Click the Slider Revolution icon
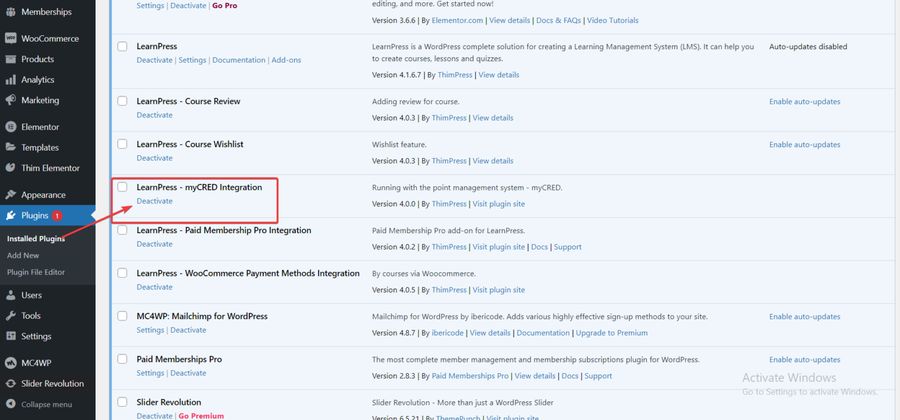 [x=10, y=383]
